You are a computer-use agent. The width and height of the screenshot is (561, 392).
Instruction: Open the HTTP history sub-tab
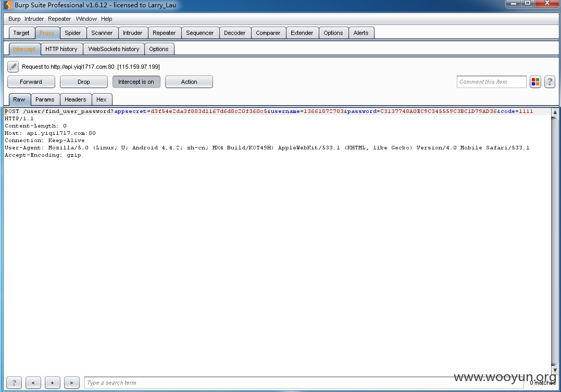click(61, 49)
